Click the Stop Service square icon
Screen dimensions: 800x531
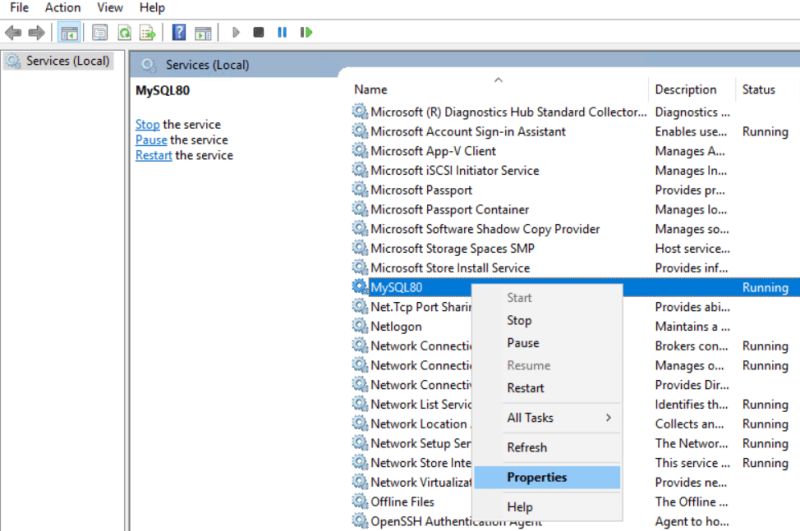(259, 32)
